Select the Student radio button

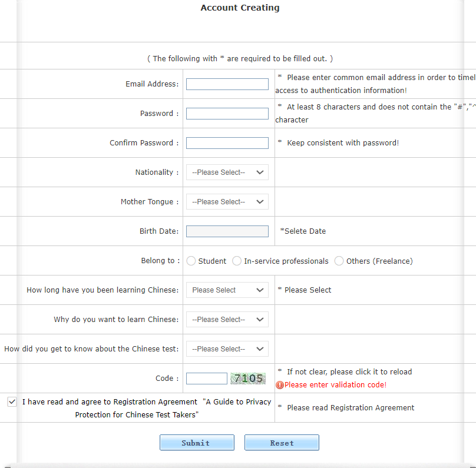click(191, 261)
